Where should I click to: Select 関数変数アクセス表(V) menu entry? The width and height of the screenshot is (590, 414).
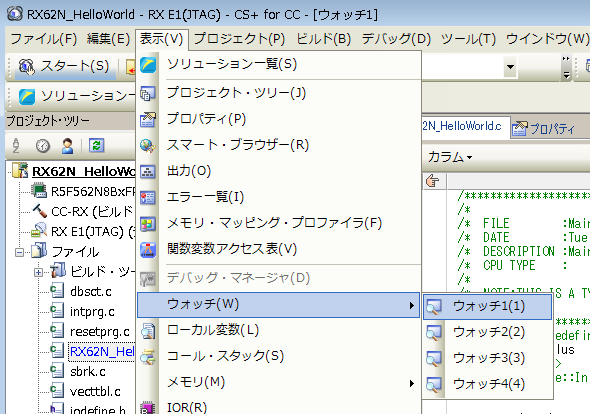278,249
